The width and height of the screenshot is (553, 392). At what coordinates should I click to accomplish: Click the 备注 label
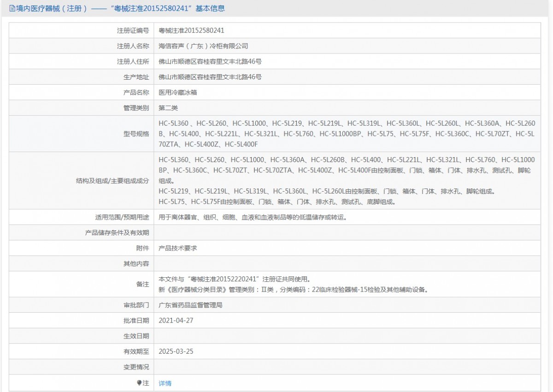[143, 284]
